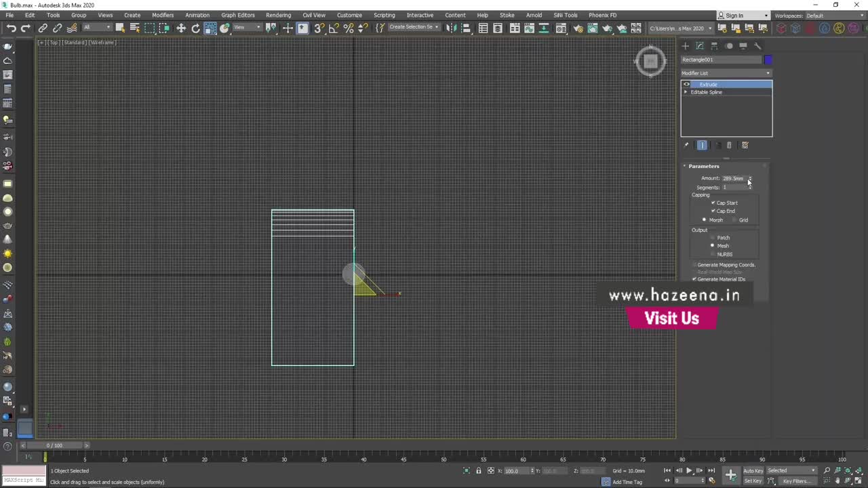Open the Rendering menu
The width and height of the screenshot is (868, 488).
pyautogui.click(x=278, y=15)
